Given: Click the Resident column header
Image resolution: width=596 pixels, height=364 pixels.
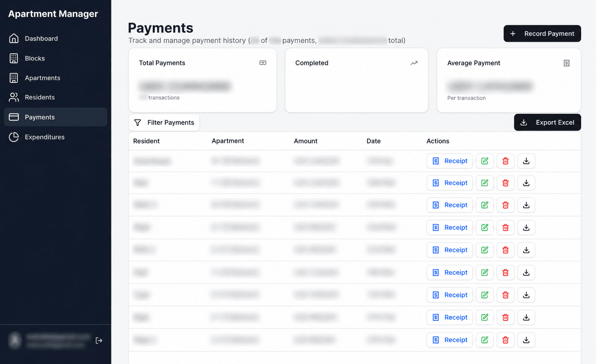Looking at the screenshot, I should point(146,141).
